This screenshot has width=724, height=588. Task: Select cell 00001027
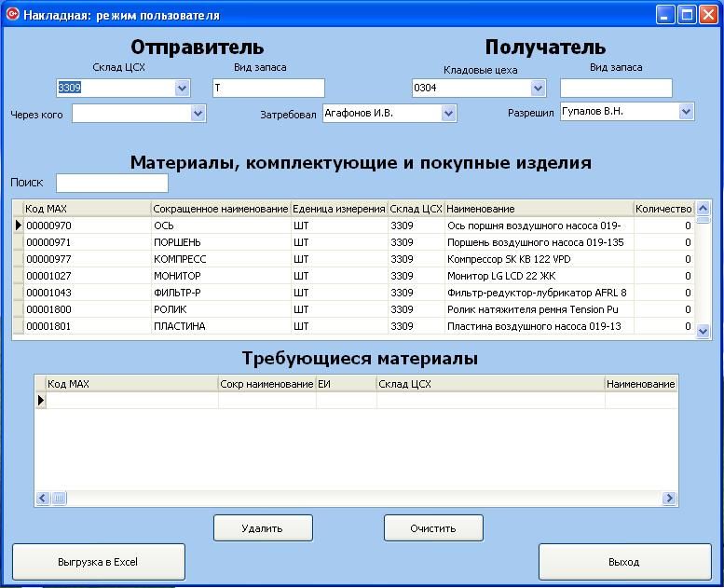click(88, 276)
